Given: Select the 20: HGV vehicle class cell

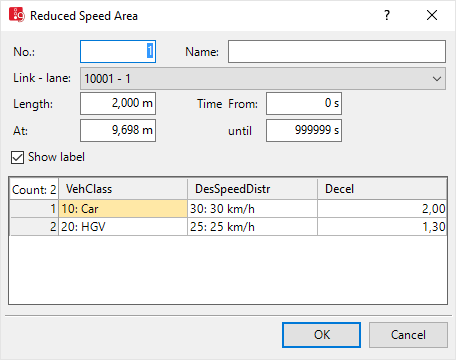Looking at the screenshot, I should point(123,227).
